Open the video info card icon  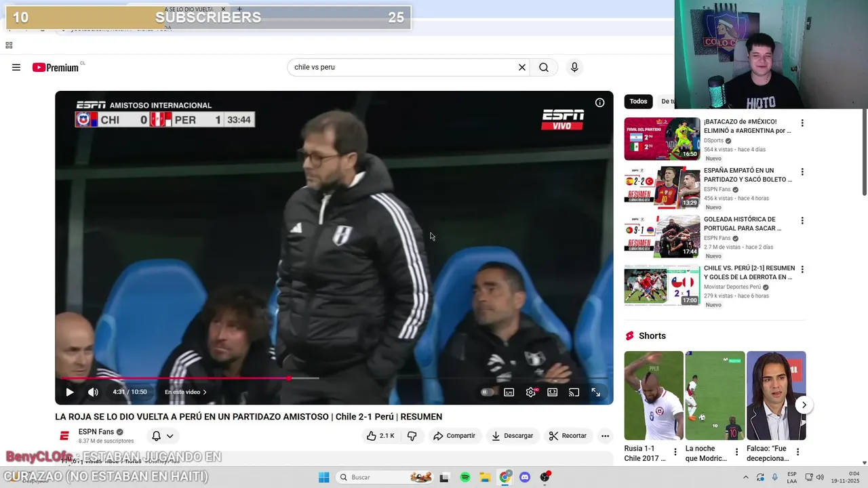pyautogui.click(x=599, y=103)
